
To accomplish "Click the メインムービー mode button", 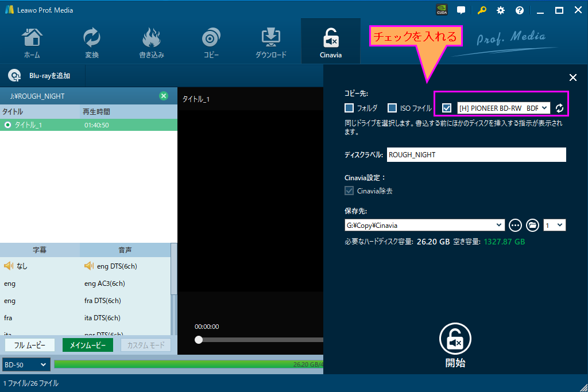I will pos(88,345).
